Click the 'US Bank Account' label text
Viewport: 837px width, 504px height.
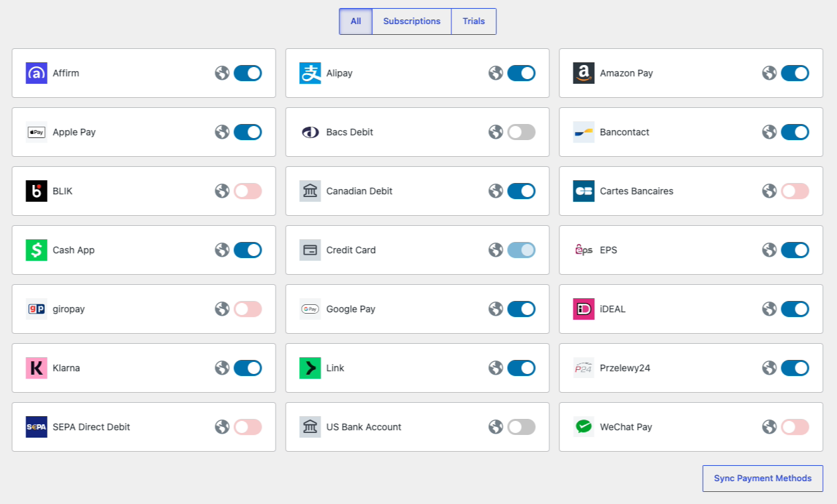[364, 427]
